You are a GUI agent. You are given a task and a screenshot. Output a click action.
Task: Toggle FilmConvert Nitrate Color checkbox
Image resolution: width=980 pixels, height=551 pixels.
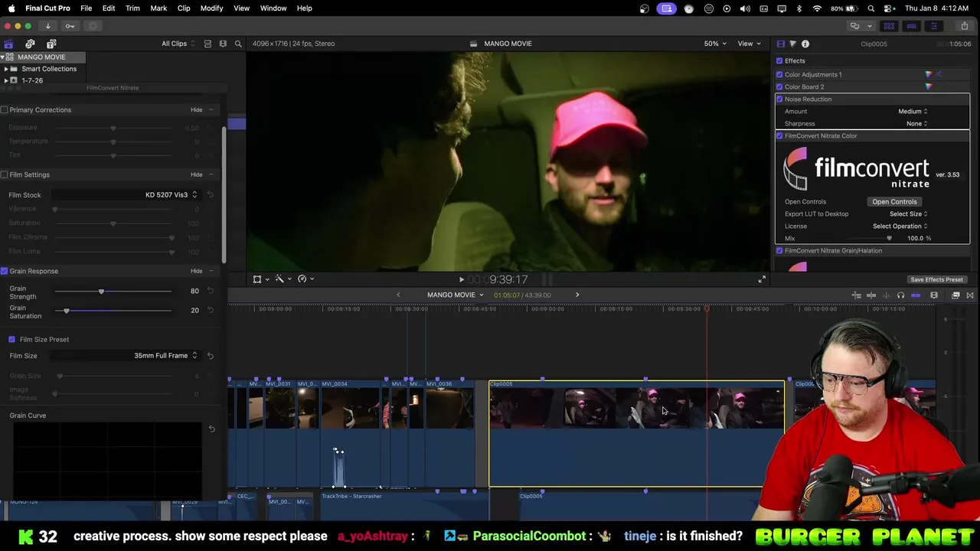click(779, 135)
